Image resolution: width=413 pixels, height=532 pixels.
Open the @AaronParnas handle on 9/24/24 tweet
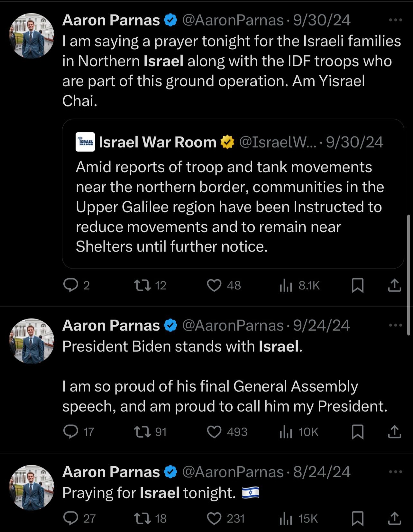[x=233, y=326]
